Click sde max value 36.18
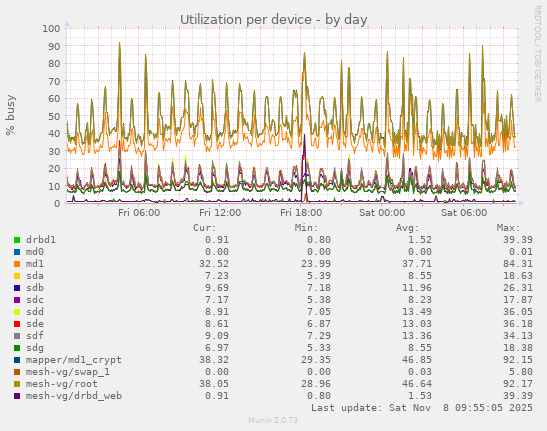 pos(518,324)
